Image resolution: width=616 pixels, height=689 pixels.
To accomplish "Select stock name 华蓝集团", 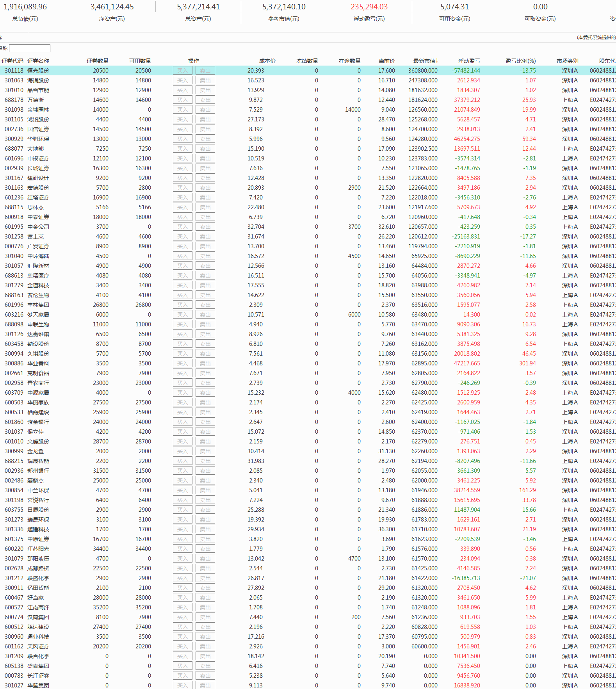I will [x=38, y=685].
